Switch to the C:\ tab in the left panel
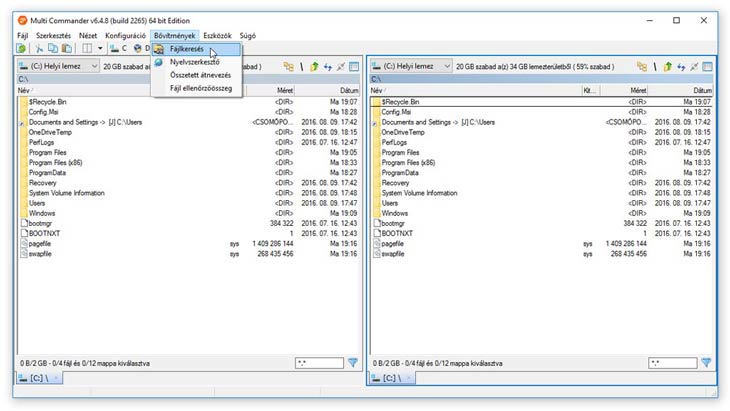This screenshot has height=411, width=730. click(38, 378)
